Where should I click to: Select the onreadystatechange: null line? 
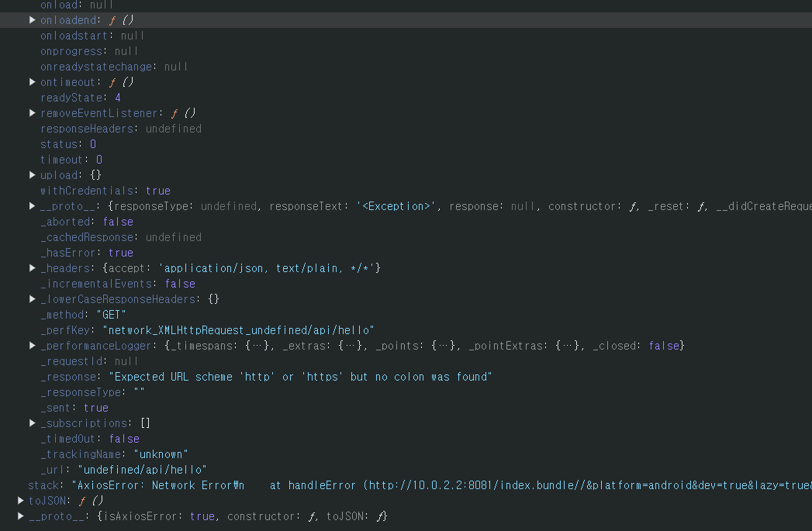[114, 67]
